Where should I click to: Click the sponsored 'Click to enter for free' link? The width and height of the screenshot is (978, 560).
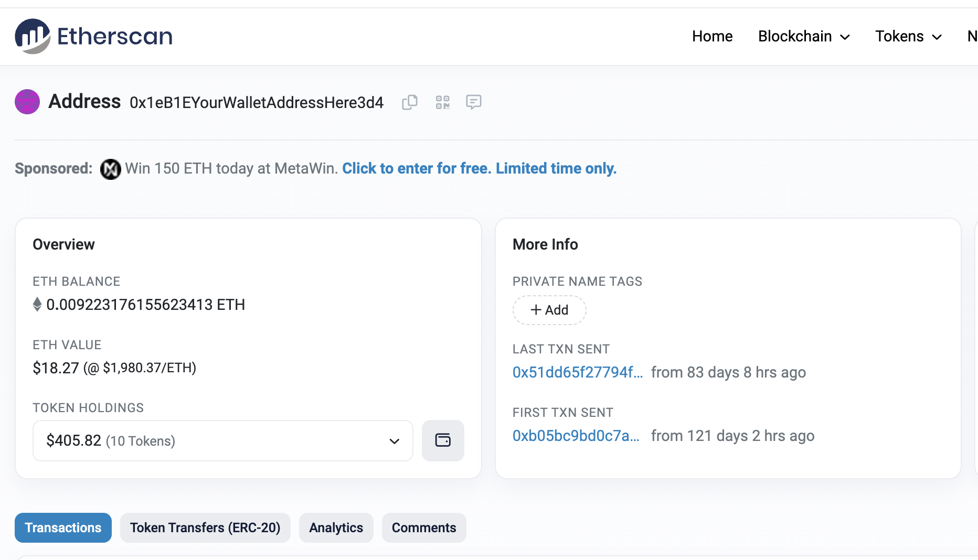(480, 168)
